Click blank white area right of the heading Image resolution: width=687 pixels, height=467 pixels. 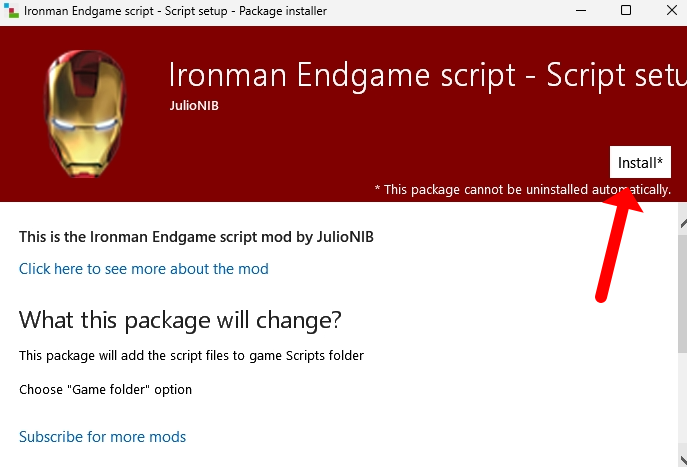click(x=500, y=320)
